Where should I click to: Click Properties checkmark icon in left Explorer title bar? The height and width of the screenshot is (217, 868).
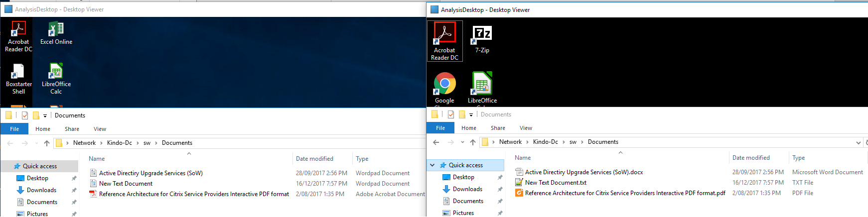pos(24,115)
